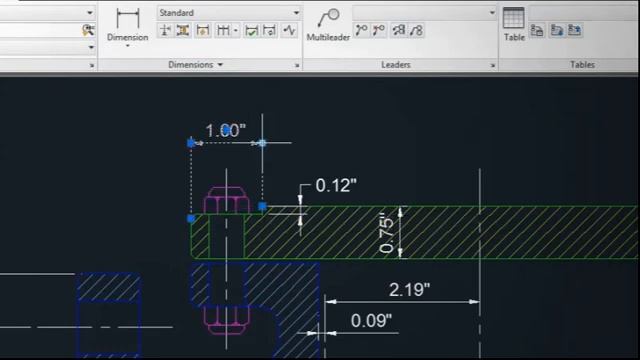Screen dimensions: 640x360
Task: Open the text height dropdown arrow
Action: point(91,47)
